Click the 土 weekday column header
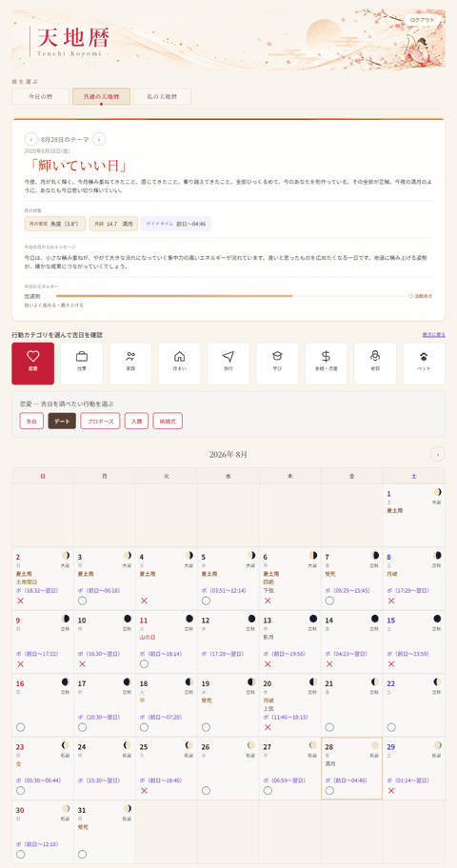Viewport: 457px width, 868px height. point(414,476)
